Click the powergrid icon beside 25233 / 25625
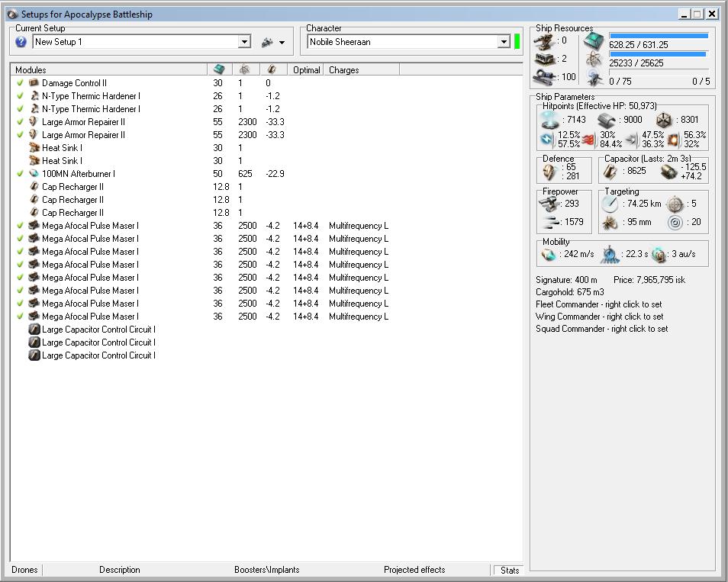Screen dimensions: 728x582 [x=594, y=59]
